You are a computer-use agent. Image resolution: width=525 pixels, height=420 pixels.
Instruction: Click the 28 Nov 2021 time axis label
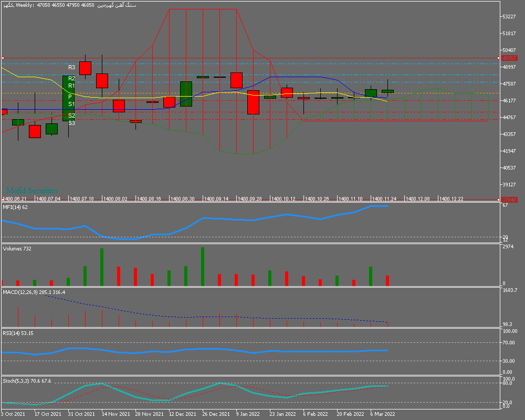(149, 414)
